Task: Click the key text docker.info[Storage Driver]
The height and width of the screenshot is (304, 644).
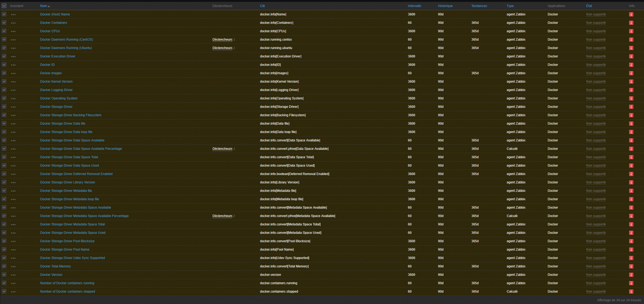Action: click(279, 107)
